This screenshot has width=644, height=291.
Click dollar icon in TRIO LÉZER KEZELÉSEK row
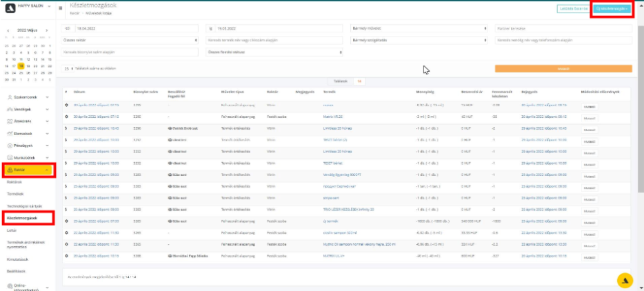pos(66,210)
